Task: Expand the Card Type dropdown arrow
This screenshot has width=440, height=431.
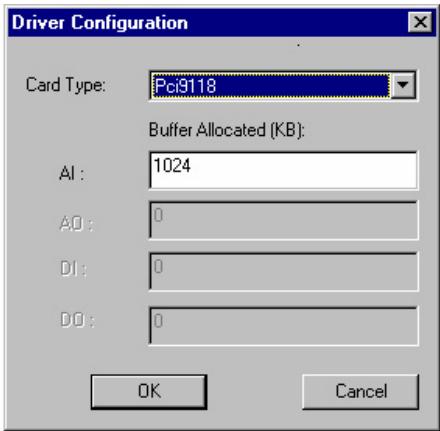Action: tap(403, 85)
